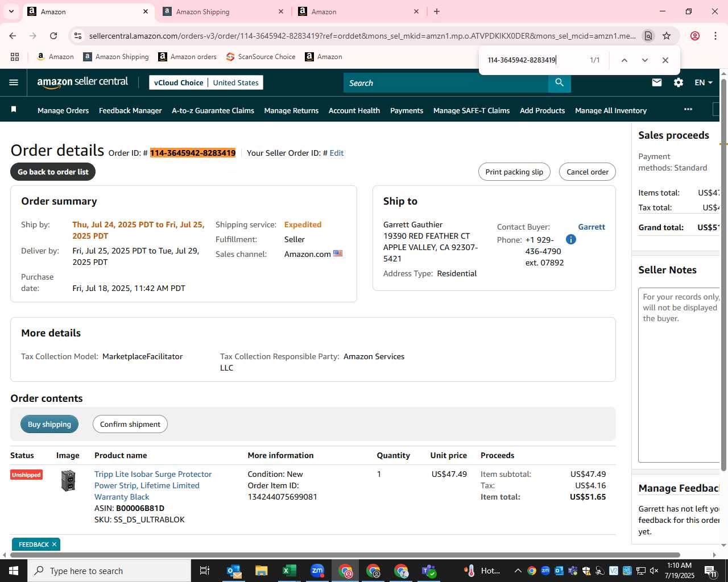The image size is (728, 582).
Task: Click the Cancel order button
Action: tap(587, 172)
